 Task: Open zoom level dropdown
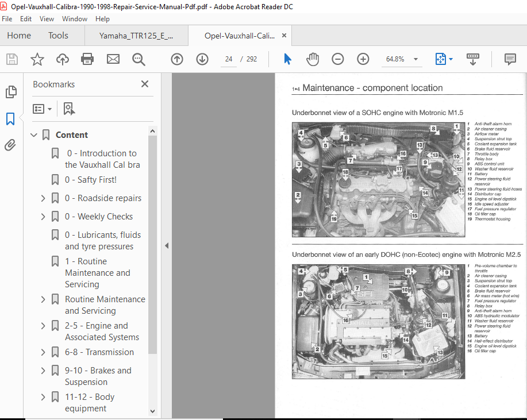point(416,59)
